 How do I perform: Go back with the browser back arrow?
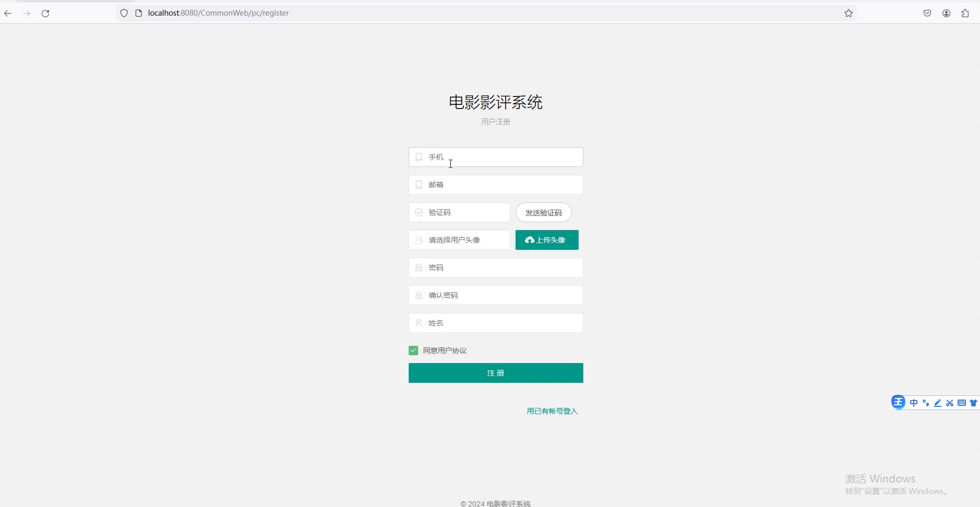click(8, 14)
